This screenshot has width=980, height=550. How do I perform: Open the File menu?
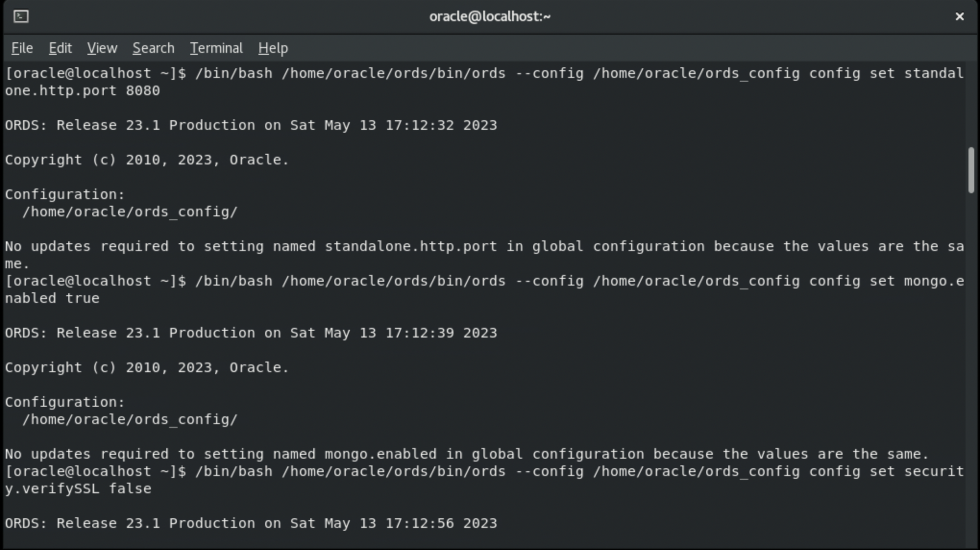[21, 48]
